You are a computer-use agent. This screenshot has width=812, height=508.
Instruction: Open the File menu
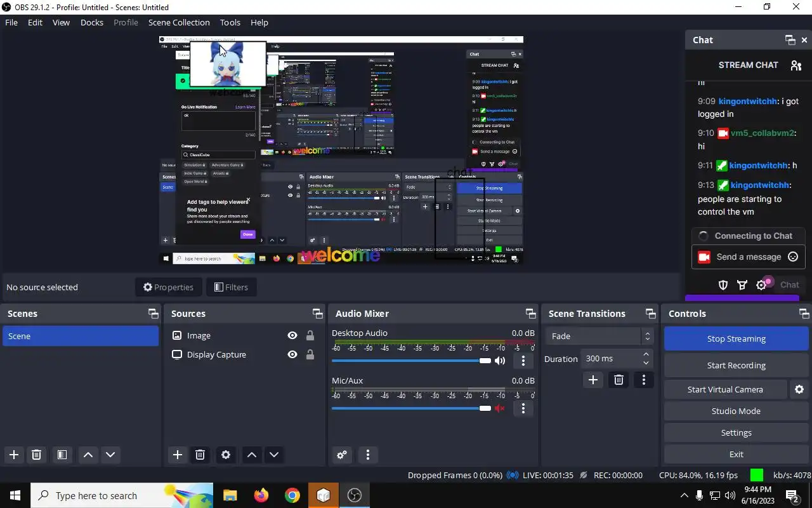[x=11, y=22]
